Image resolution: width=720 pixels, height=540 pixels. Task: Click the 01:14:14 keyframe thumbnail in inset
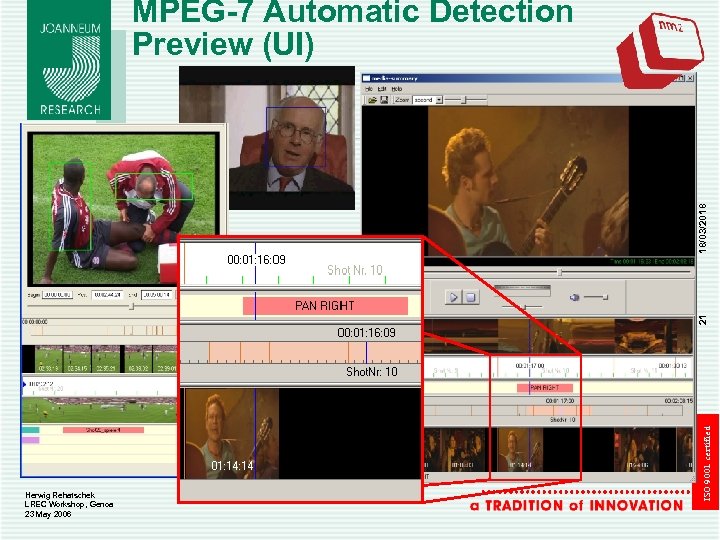click(231, 434)
